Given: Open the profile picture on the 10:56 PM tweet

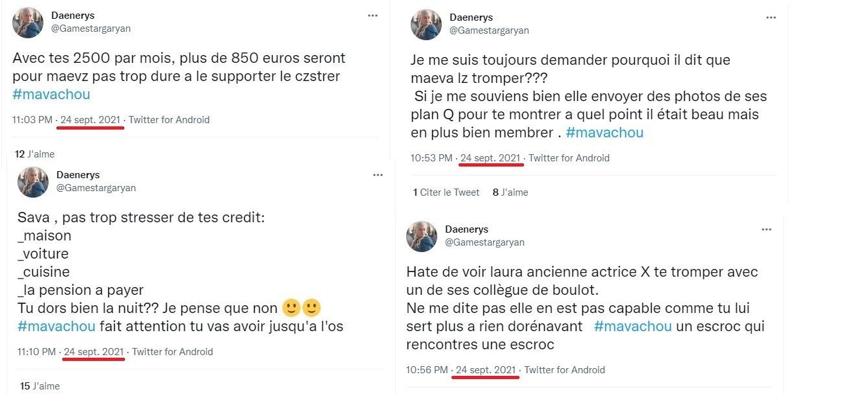Looking at the screenshot, I should (421, 237).
